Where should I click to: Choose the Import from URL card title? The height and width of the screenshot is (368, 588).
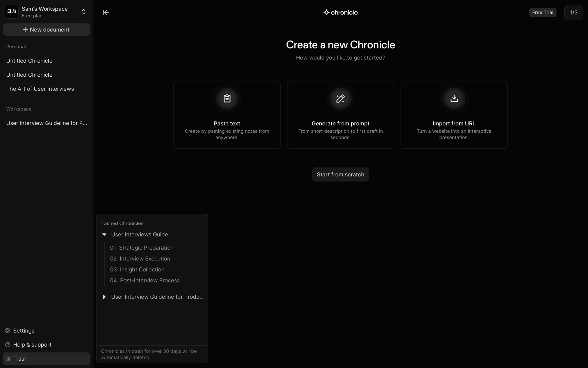tap(454, 124)
